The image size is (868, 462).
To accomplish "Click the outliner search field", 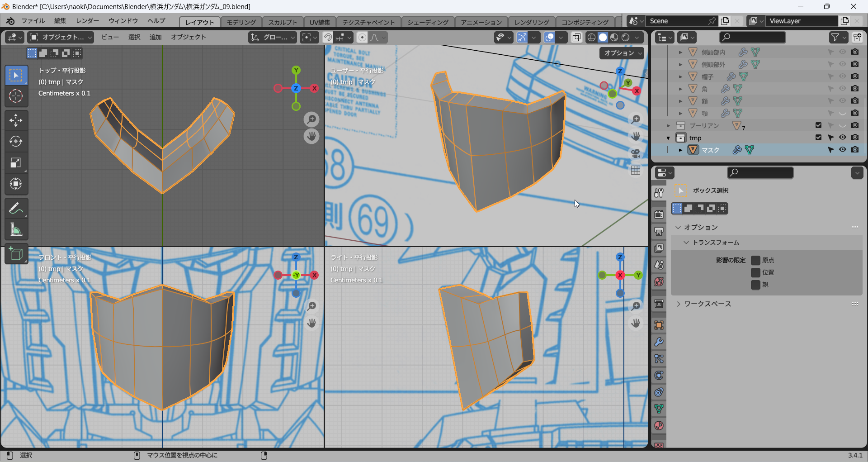I will pos(752,37).
